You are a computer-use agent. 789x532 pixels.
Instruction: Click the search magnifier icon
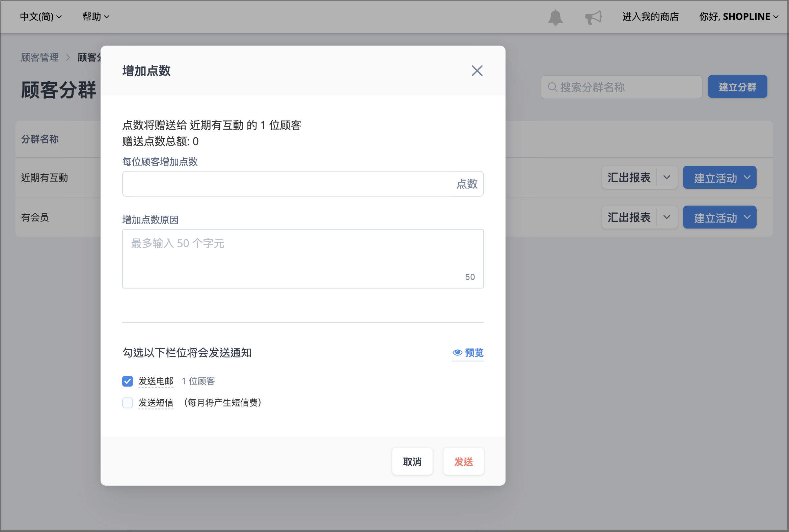(x=552, y=87)
